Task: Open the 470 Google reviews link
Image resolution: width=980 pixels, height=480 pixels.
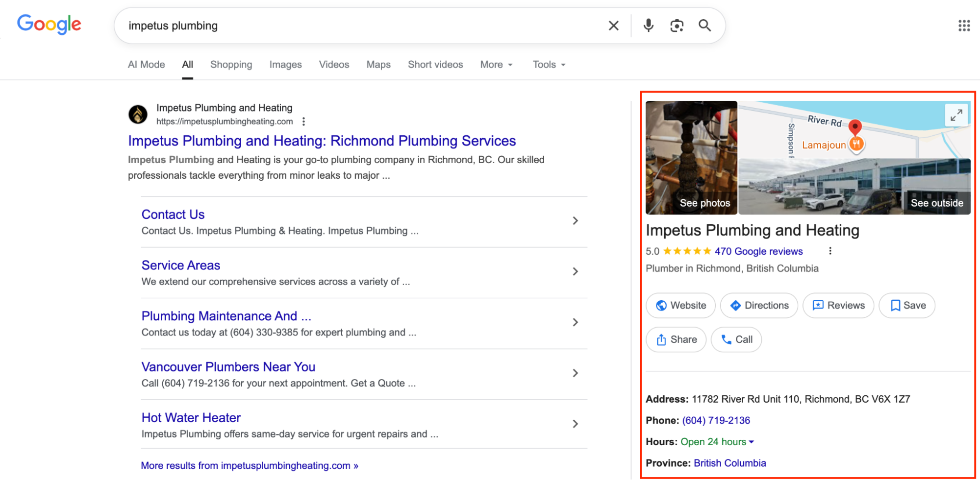Action: coord(758,251)
